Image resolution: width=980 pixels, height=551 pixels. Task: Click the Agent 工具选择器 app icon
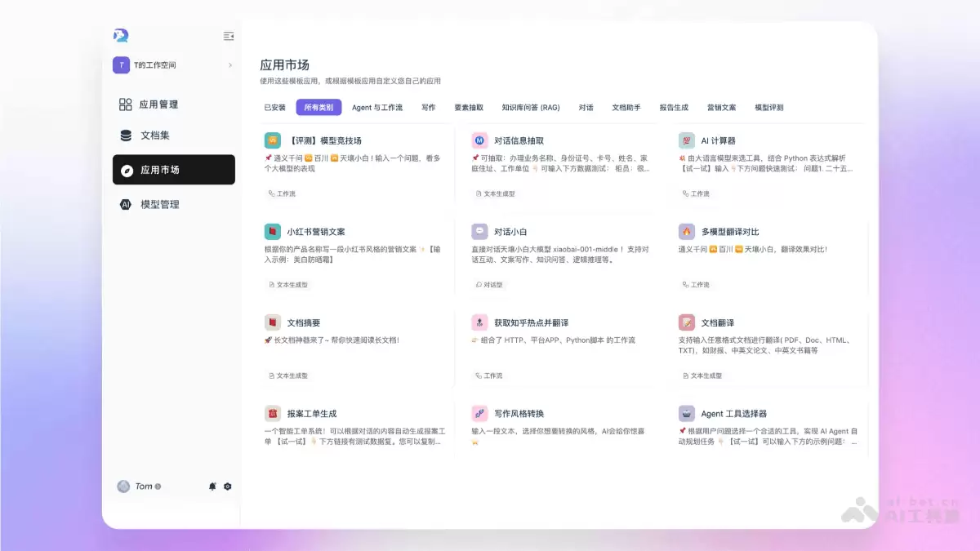[x=687, y=413]
